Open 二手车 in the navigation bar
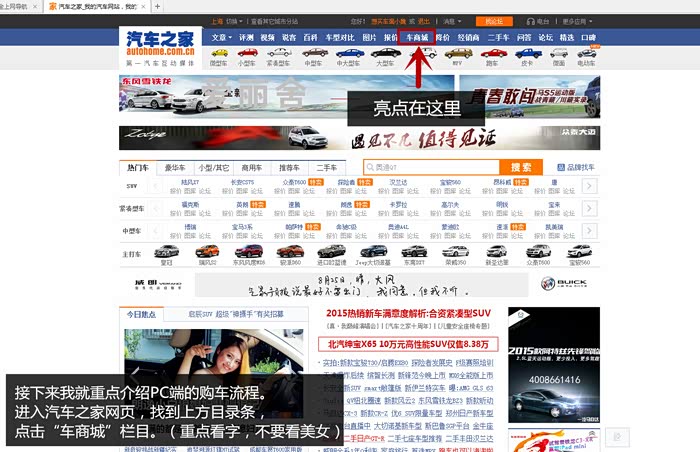 pos(498,38)
